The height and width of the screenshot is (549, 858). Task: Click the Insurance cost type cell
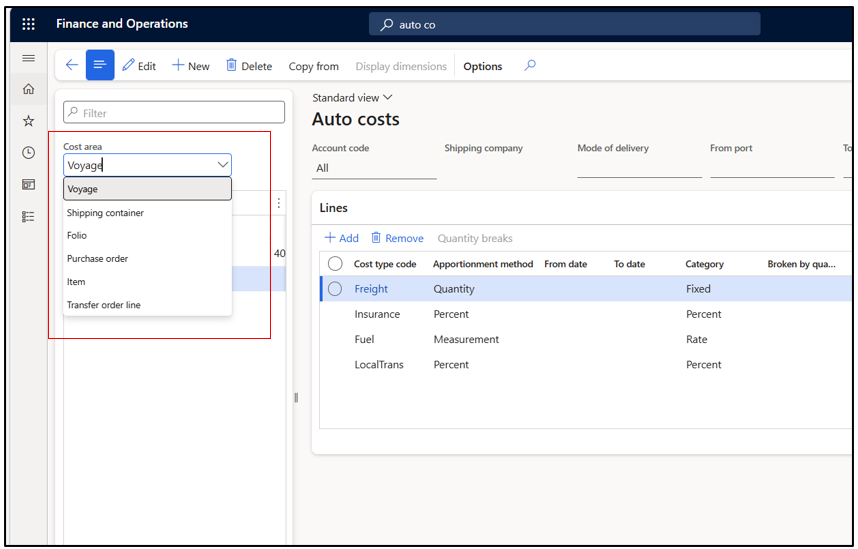377,314
